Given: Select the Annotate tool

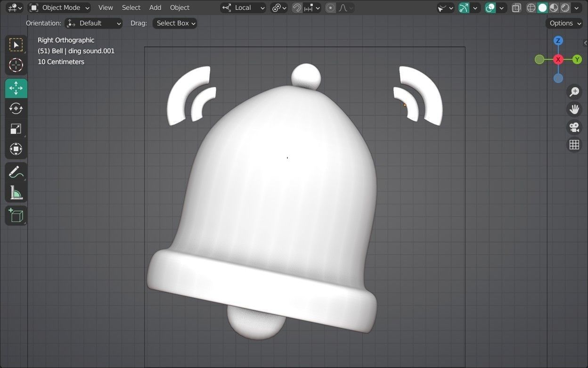Looking at the screenshot, I should pyautogui.click(x=16, y=172).
